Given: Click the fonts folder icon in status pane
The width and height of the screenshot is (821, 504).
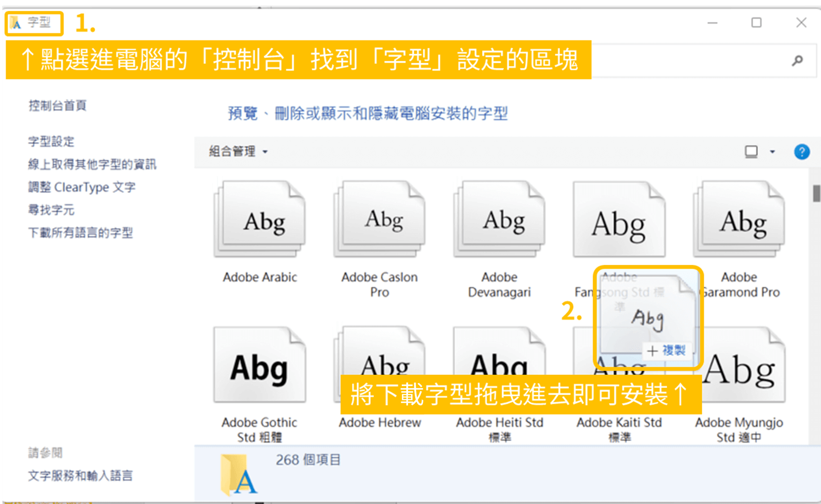Looking at the screenshot, I should [x=239, y=474].
